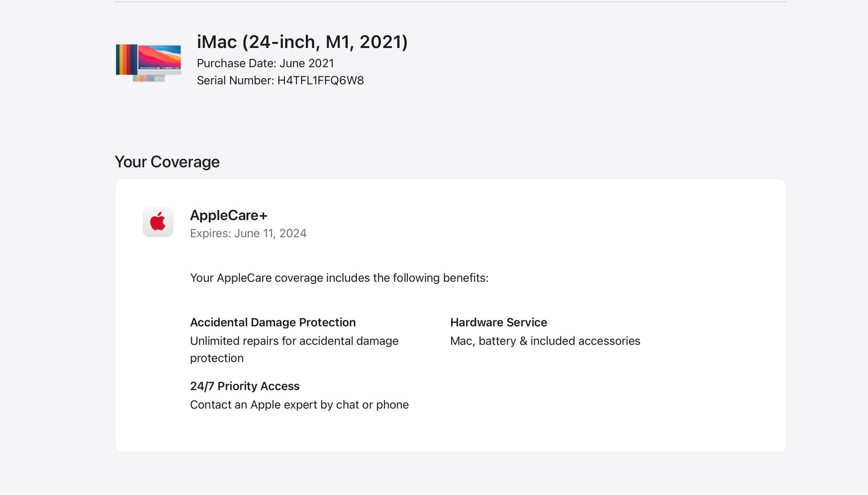Click the red Apple icon inside the card
This screenshot has height=495, width=868.
pos(157,221)
